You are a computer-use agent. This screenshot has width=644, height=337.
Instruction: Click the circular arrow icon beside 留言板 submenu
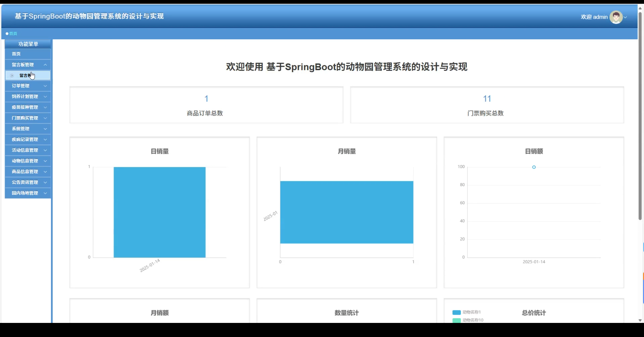12,75
